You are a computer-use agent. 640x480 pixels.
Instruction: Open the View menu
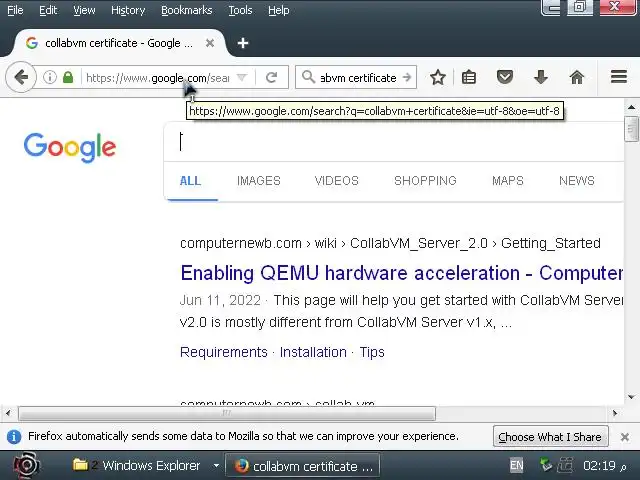tap(84, 10)
